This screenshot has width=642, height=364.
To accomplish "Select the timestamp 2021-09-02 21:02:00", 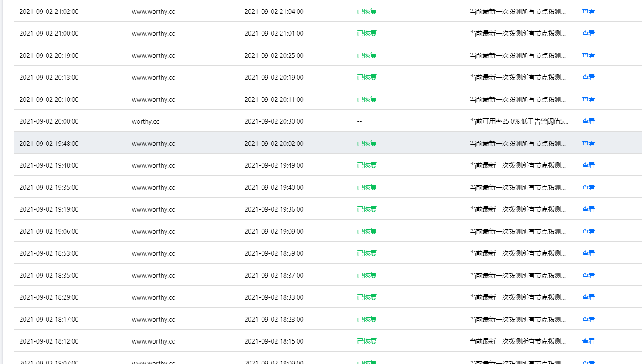I will [49, 12].
